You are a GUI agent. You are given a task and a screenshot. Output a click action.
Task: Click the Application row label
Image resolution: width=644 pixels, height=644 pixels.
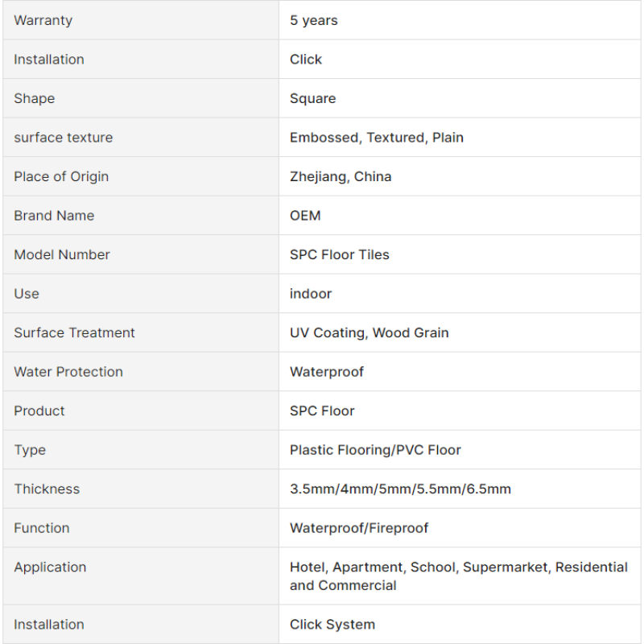50,567
